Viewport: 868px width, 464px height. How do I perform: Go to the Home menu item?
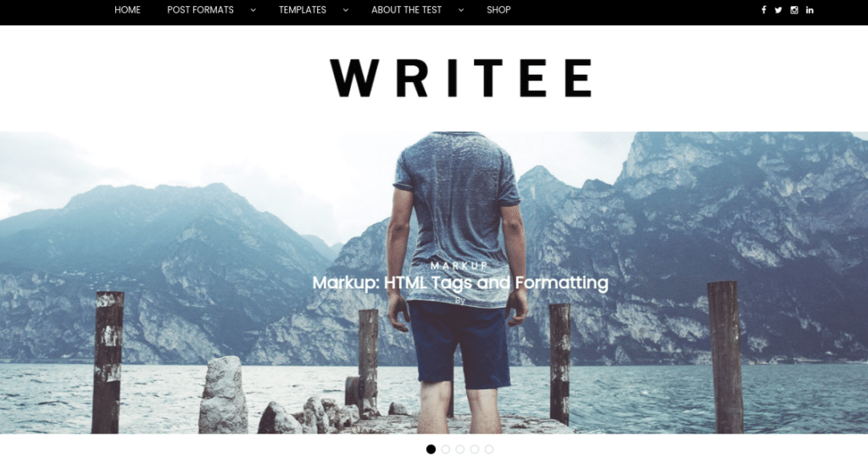pos(127,10)
